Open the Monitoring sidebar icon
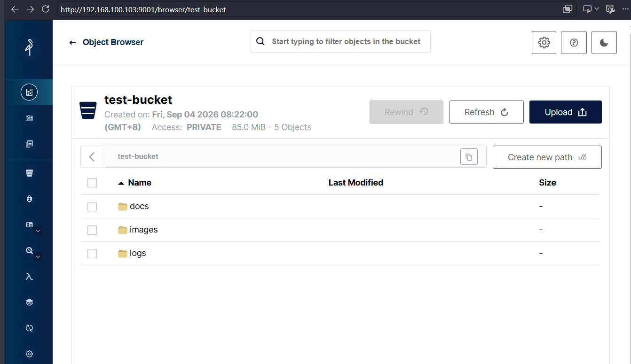631x364 pixels. tap(29, 251)
